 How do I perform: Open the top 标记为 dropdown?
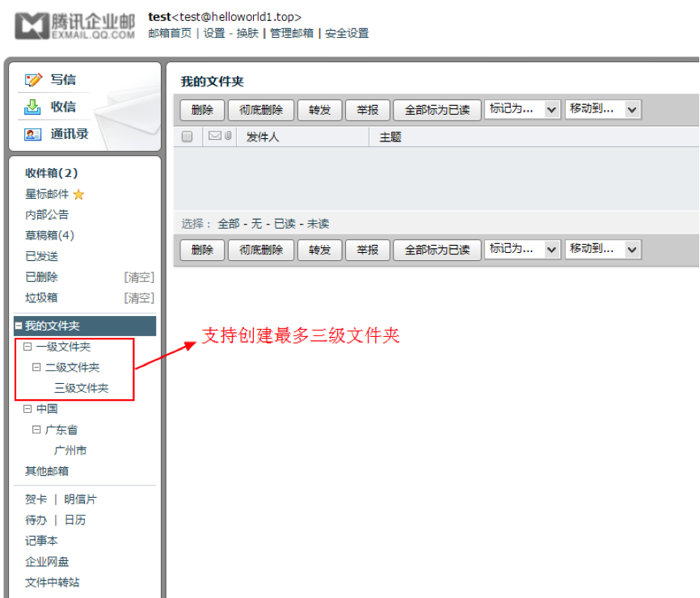point(524,109)
